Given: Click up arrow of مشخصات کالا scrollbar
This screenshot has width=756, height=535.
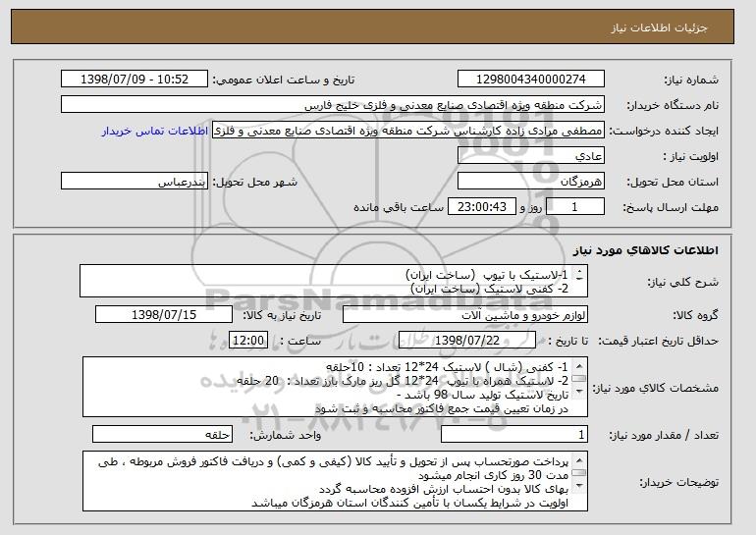Looking at the screenshot, I should pos(579,365).
